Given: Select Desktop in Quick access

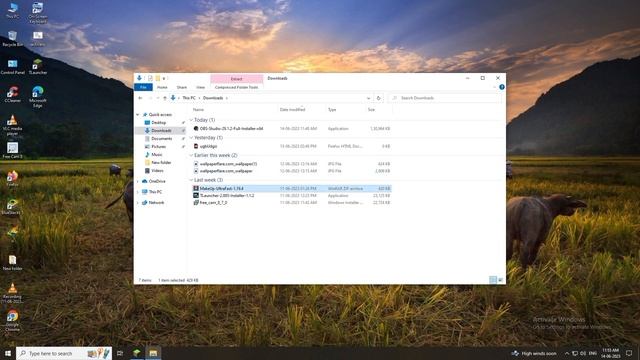Looking at the screenshot, I should [x=158, y=122].
